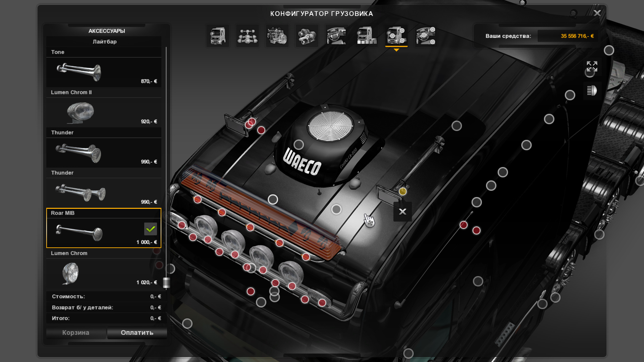Open the Корзина cart tab
Screen dimensions: 644x362
(x=76, y=333)
